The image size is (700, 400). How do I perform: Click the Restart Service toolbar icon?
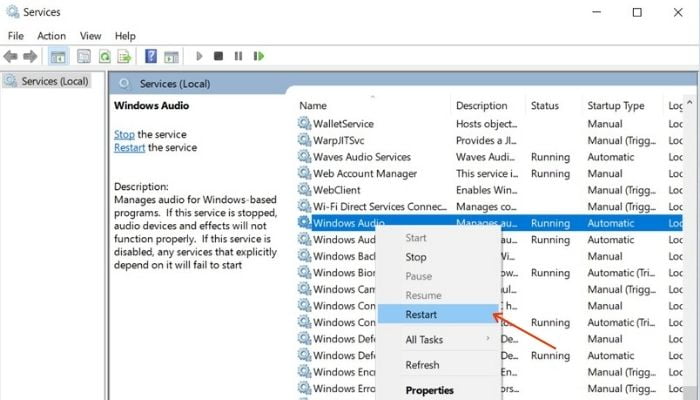pyautogui.click(x=259, y=56)
